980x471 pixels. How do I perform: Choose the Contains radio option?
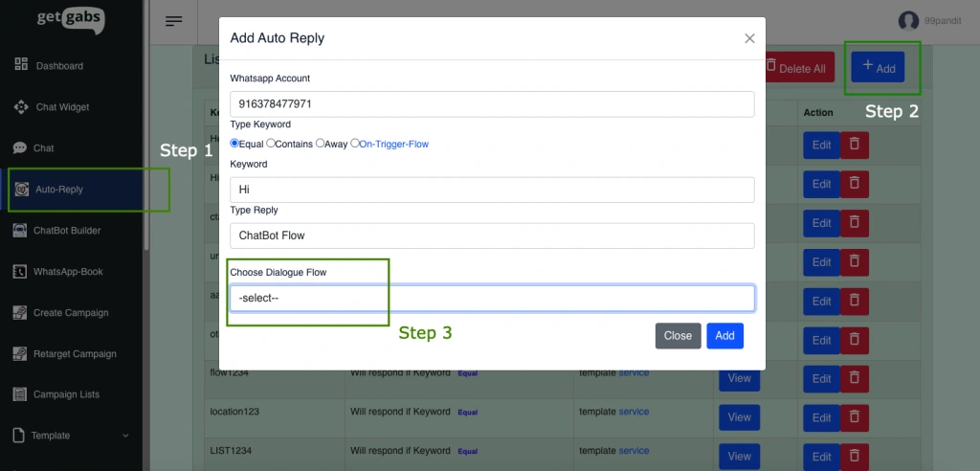coord(271,144)
